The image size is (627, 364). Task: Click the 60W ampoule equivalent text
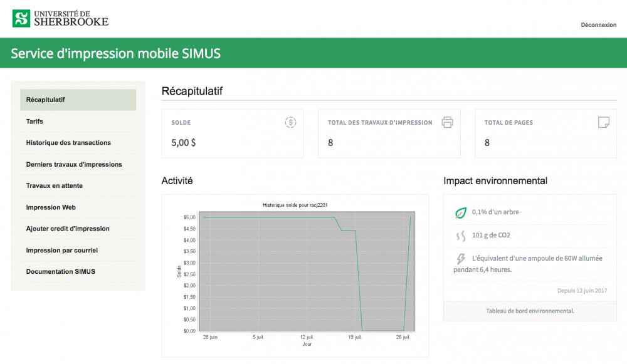528,264
